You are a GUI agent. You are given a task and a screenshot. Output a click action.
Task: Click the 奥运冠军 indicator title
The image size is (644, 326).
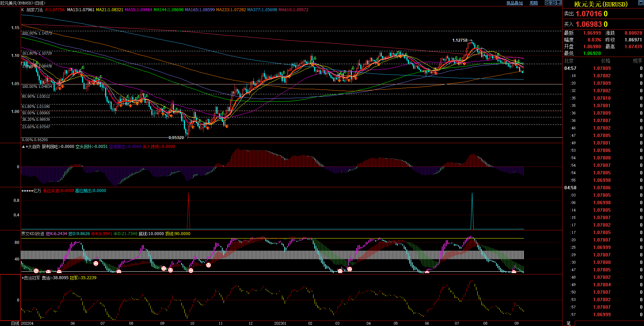click(x=32, y=278)
